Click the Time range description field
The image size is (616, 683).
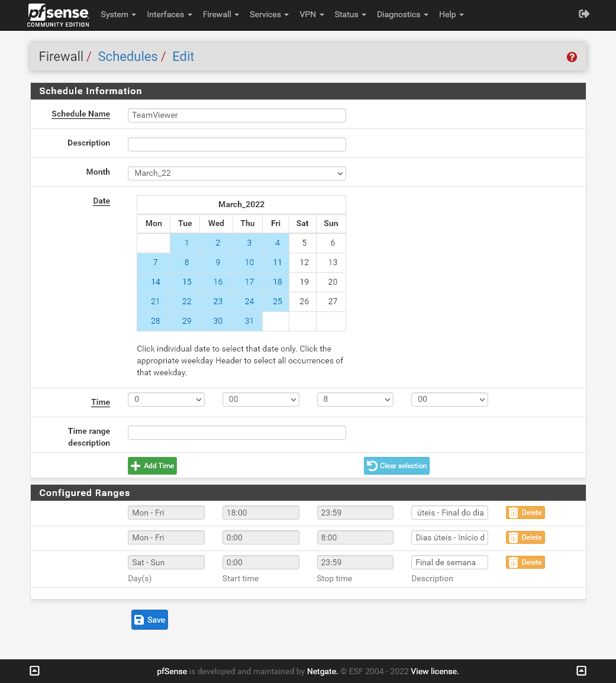237,433
